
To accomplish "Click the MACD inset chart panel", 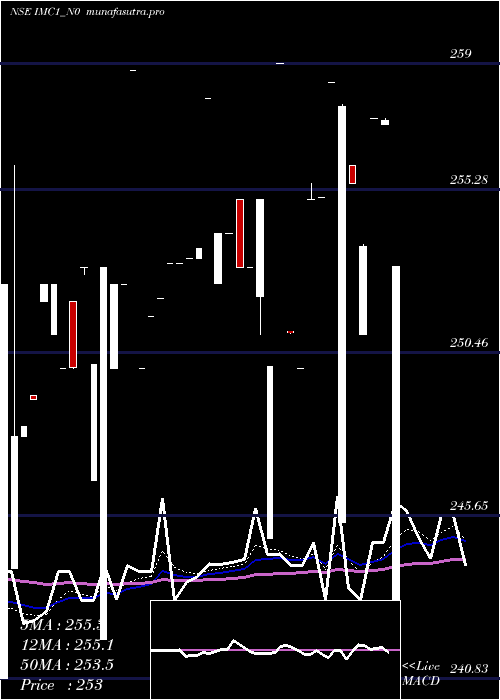I will (275, 650).
